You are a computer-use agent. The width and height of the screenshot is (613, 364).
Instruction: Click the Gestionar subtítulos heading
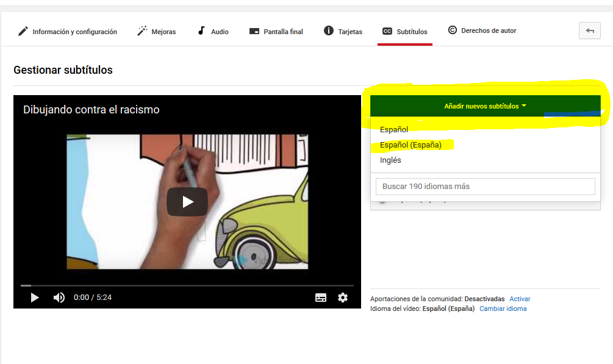tap(63, 70)
